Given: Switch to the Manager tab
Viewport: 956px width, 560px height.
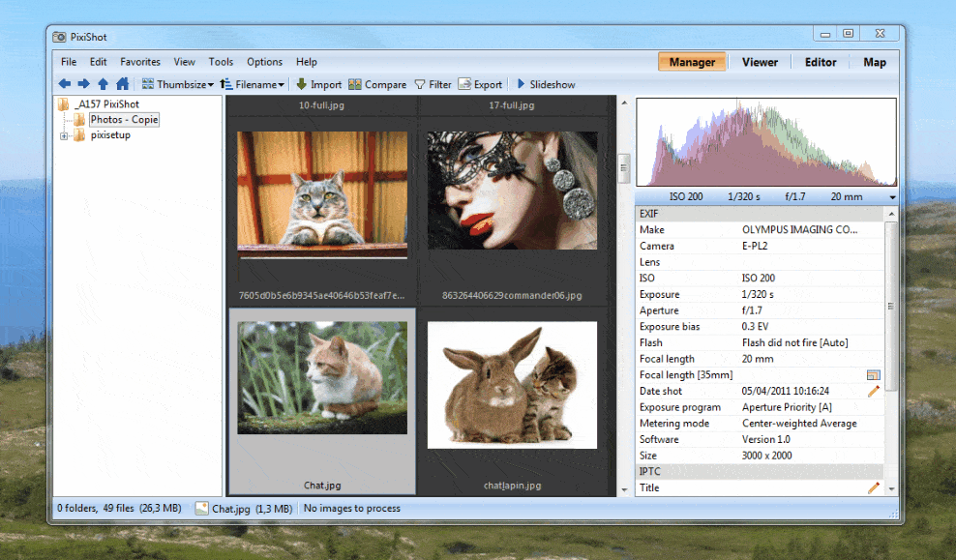Looking at the screenshot, I should pos(692,62).
